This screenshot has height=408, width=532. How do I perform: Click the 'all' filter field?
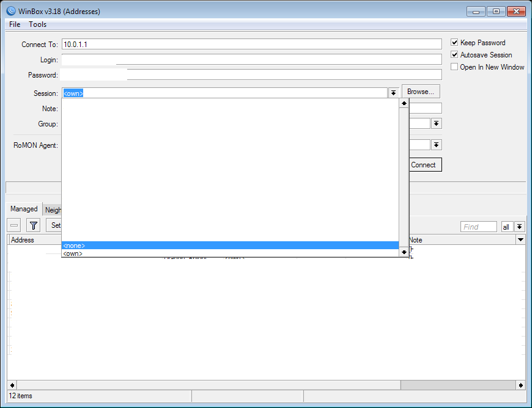tap(507, 227)
